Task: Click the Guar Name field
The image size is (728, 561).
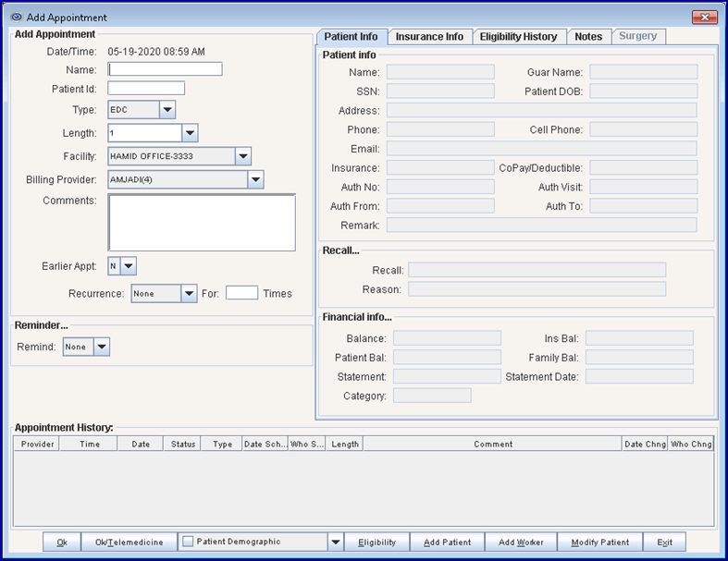Action: pos(644,72)
